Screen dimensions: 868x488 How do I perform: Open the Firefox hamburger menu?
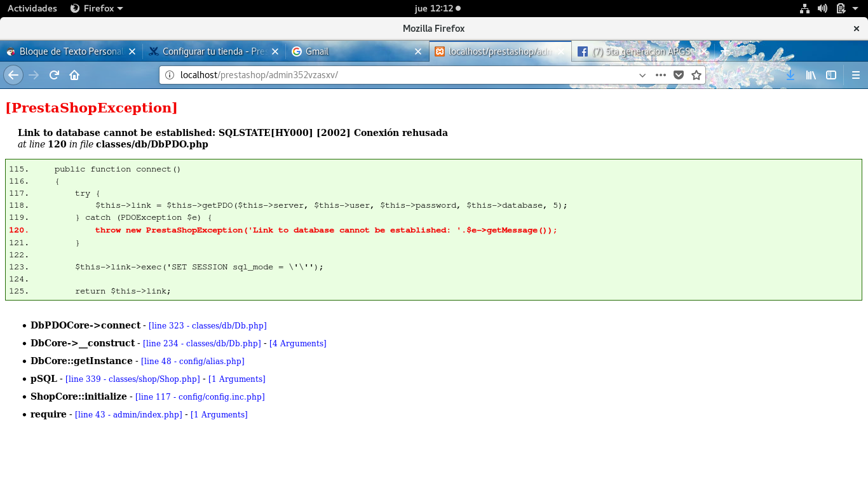(855, 75)
